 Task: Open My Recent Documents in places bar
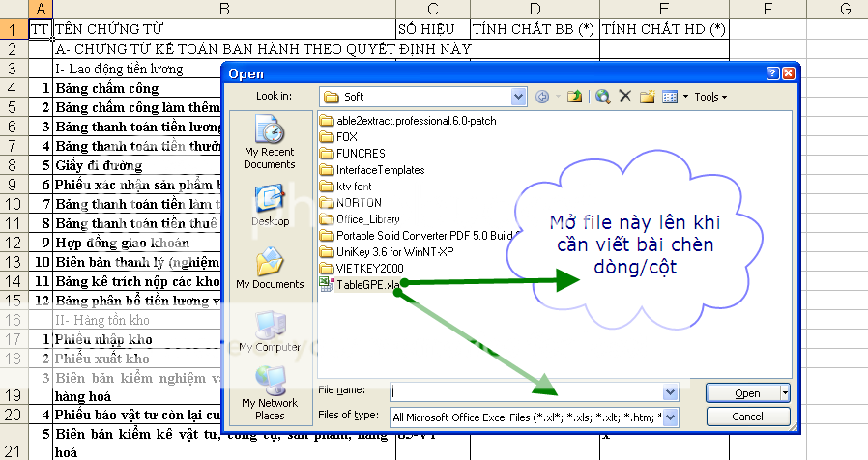pos(270,141)
